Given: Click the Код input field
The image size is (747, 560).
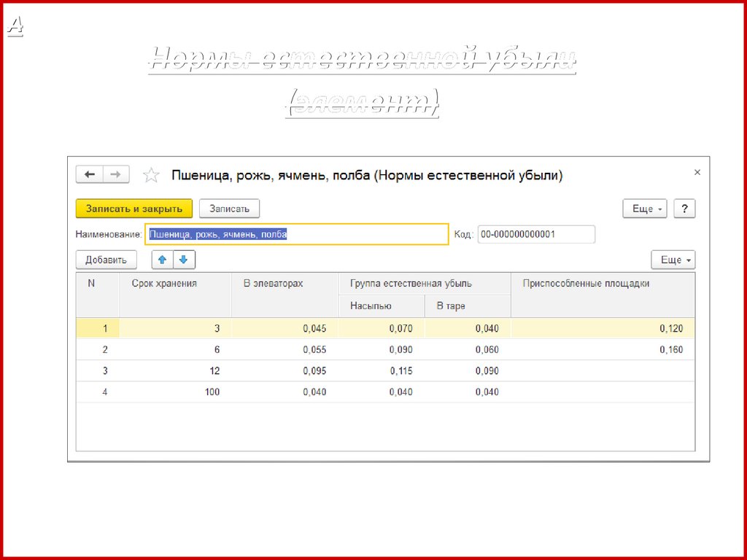Looking at the screenshot, I should pos(536,234).
